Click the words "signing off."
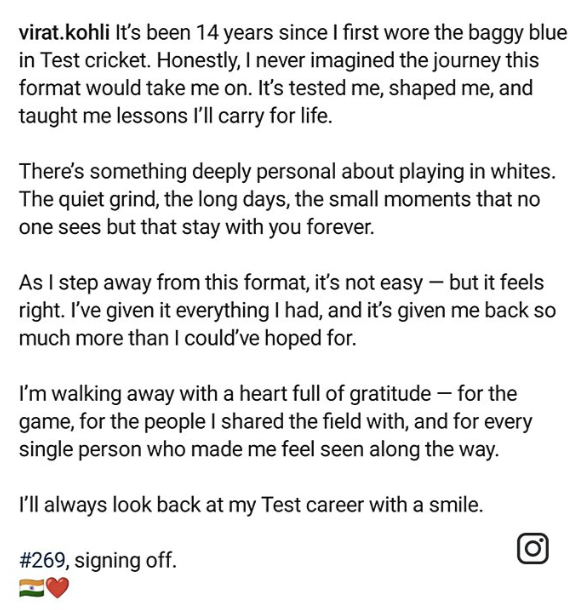Viewport: 583px width, 610px height. click(125, 561)
